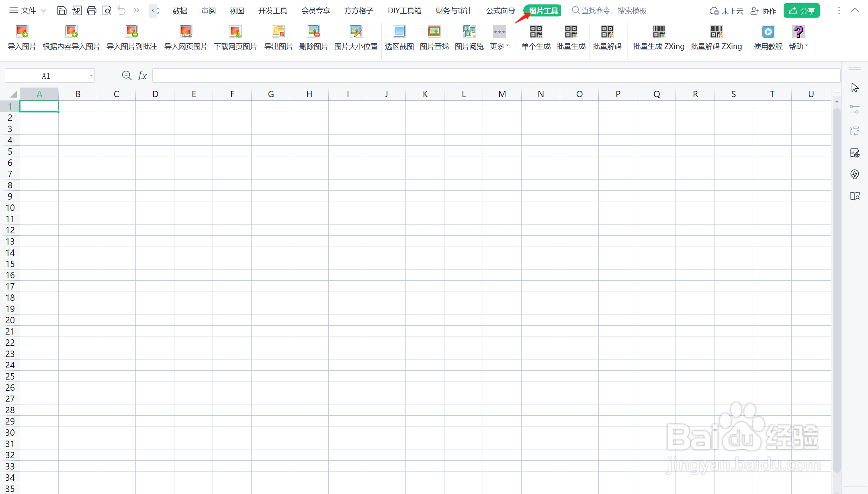Open 图片查找 picture search tool
868x494 pixels.
pos(434,38)
